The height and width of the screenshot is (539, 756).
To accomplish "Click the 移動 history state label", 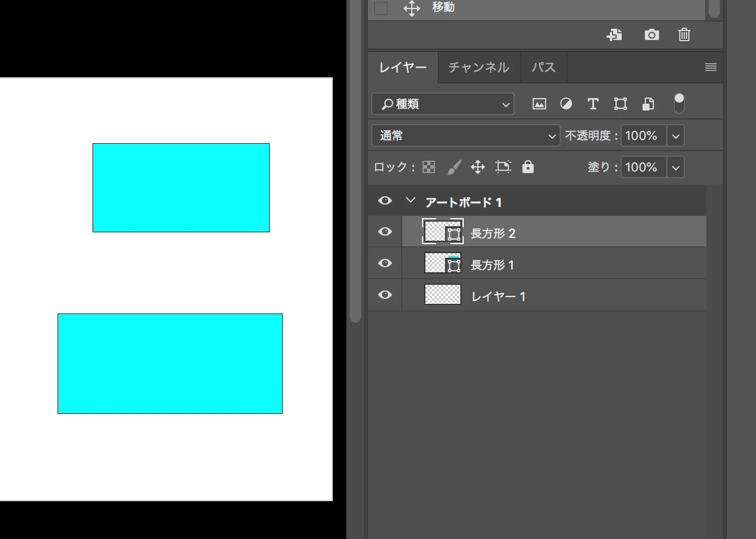I will tap(443, 7).
